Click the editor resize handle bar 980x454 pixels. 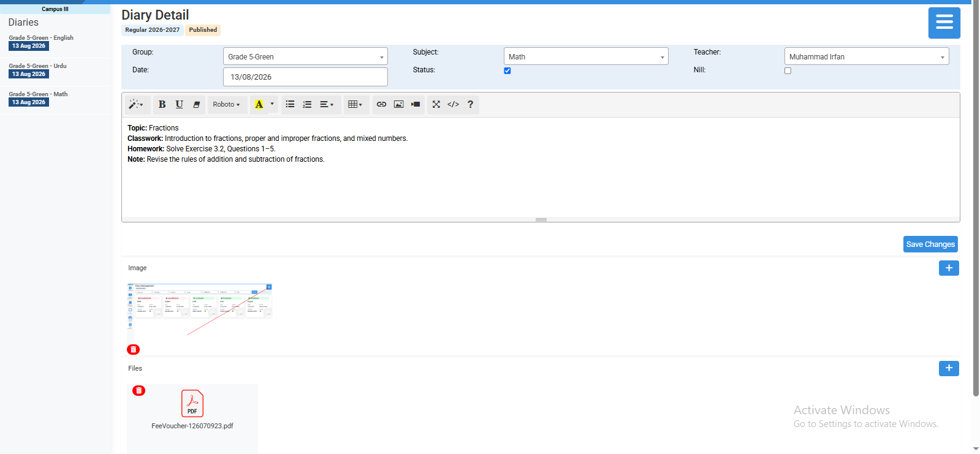pyautogui.click(x=541, y=219)
